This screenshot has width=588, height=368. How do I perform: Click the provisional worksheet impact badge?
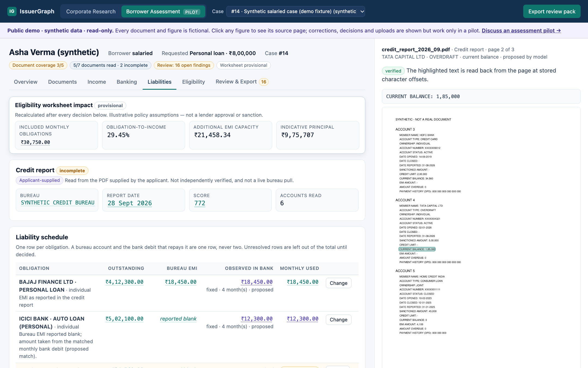pyautogui.click(x=110, y=105)
